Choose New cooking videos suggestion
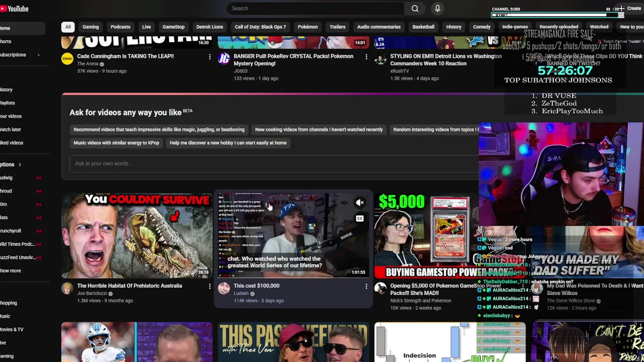Screen dimensions: 644x362 319,130
